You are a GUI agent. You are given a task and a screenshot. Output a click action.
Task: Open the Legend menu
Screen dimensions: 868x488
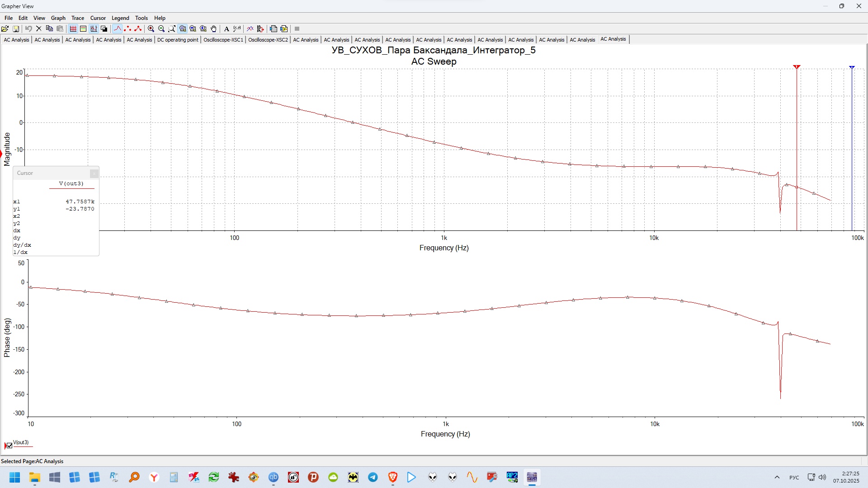click(120, 18)
